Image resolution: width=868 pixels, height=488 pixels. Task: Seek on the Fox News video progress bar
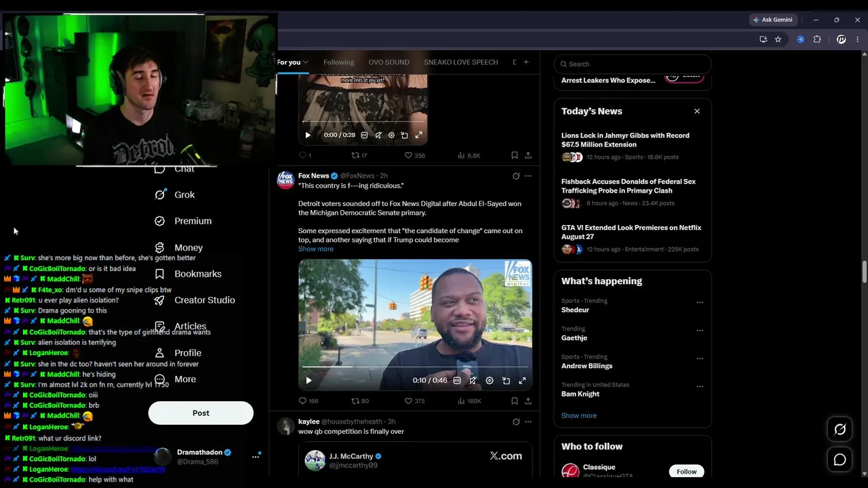415,368
